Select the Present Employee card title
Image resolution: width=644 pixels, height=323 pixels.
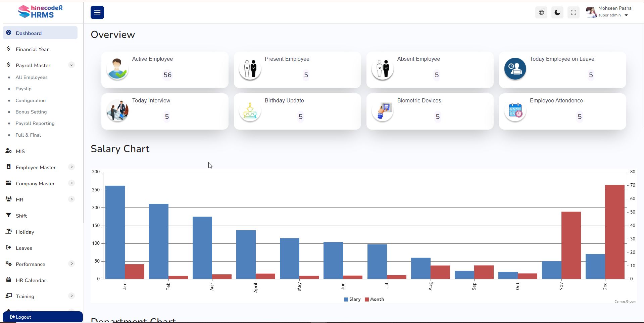pos(287,59)
